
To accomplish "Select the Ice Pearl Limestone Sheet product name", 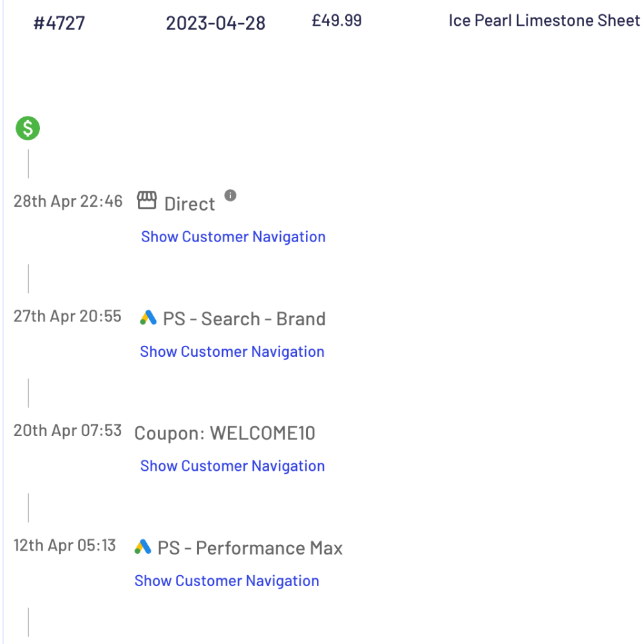I will tap(543, 20).
